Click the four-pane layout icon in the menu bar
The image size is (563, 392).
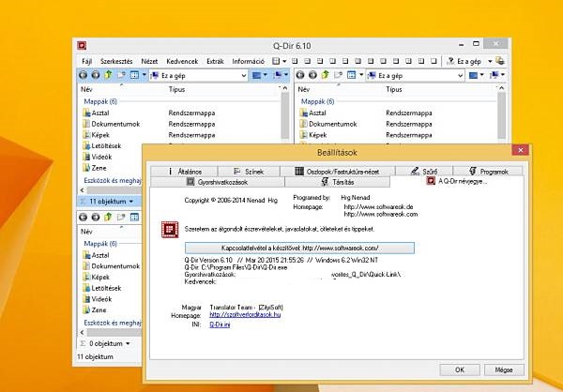tap(276, 61)
